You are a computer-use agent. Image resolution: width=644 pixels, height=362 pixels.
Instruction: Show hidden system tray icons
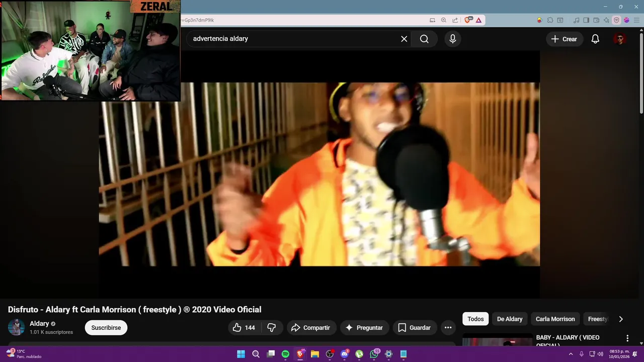pos(571,354)
